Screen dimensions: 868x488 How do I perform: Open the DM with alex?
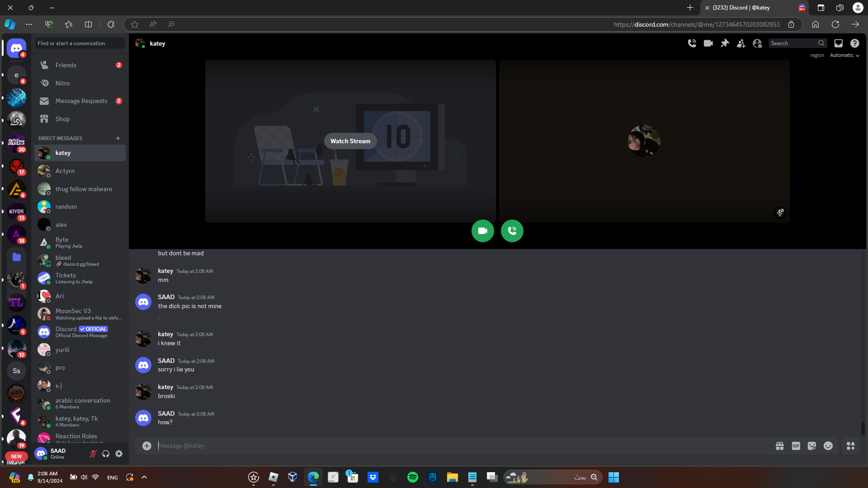click(80, 225)
